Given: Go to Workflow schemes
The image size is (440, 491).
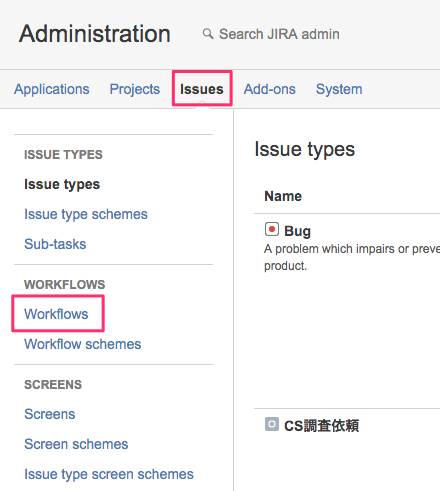Looking at the screenshot, I should [x=83, y=344].
